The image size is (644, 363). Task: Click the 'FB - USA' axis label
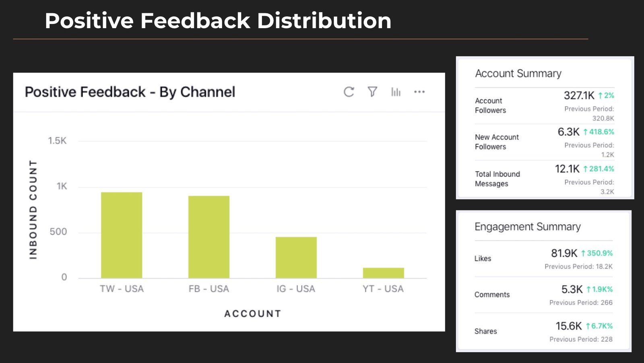pos(209,289)
